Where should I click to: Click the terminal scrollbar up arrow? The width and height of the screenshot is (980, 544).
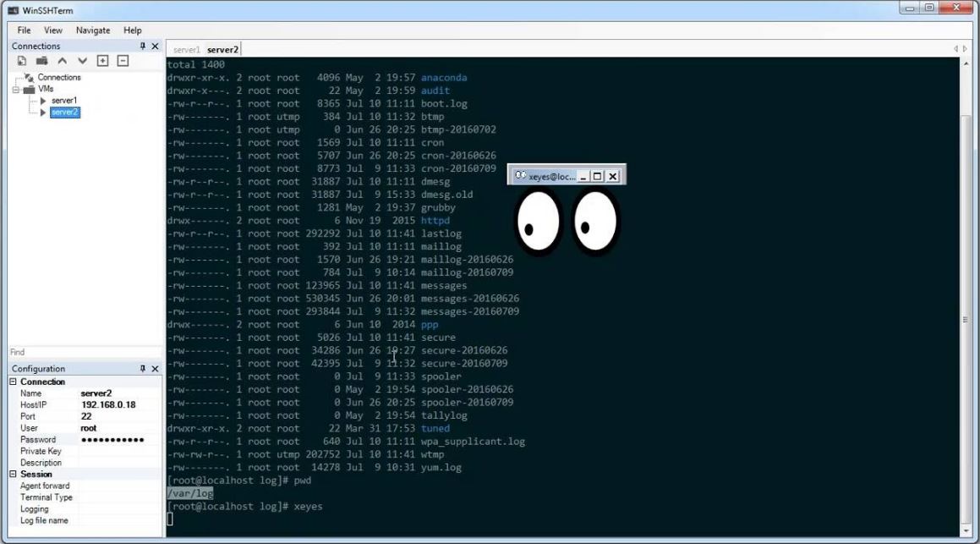coord(966,63)
